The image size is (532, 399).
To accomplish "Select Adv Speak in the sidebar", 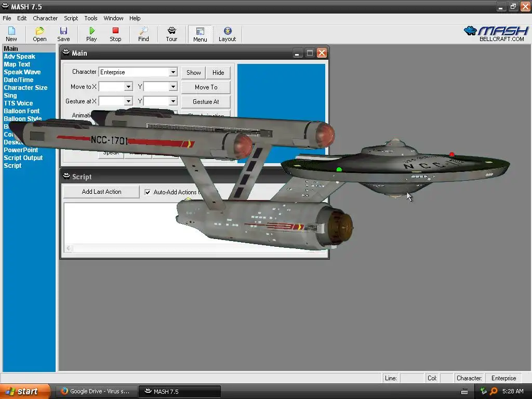I will tap(19, 56).
